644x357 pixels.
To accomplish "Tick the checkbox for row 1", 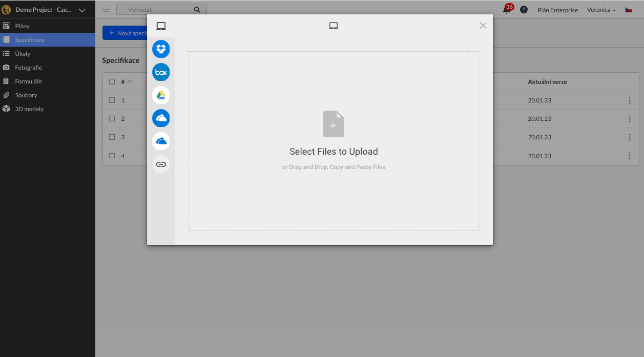I will point(112,100).
